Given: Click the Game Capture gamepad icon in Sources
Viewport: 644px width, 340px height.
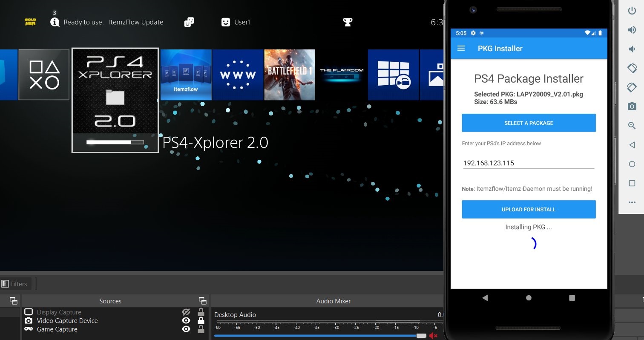Looking at the screenshot, I should [x=28, y=329].
